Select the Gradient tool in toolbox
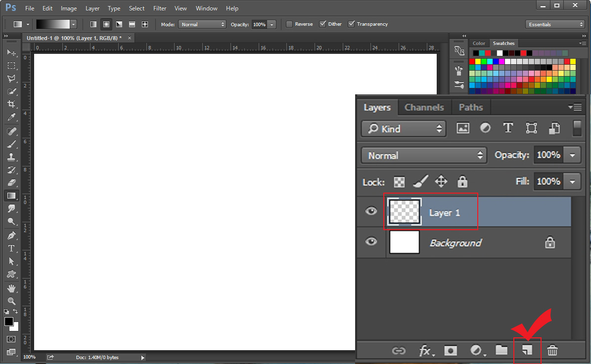 point(11,196)
